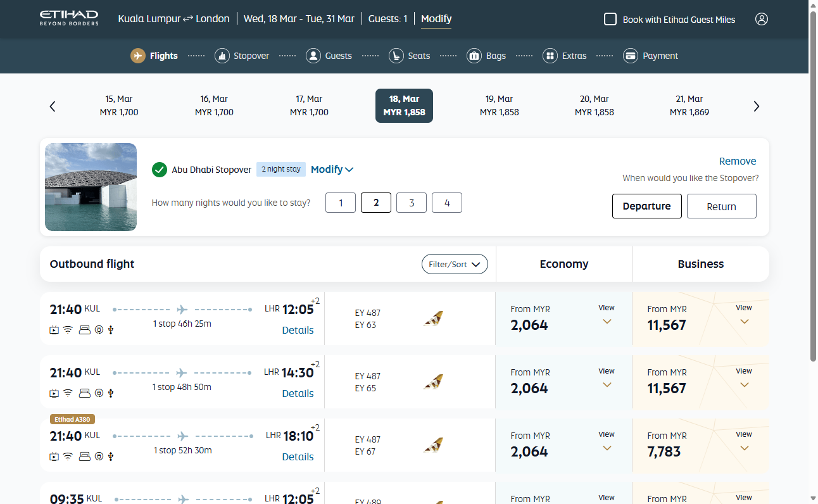Click the right arrow to see later dates
This screenshot has height=504, width=818.
pos(756,106)
